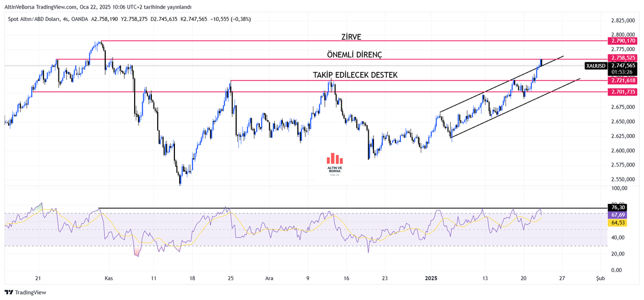Click the AltinVeBorsa author name in header
This screenshot has width=644, height=300.
20,7
